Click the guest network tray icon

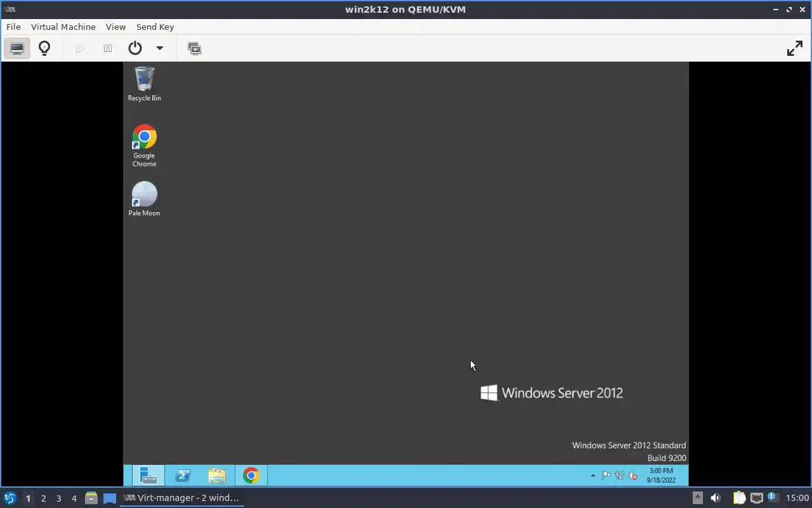[x=620, y=476]
